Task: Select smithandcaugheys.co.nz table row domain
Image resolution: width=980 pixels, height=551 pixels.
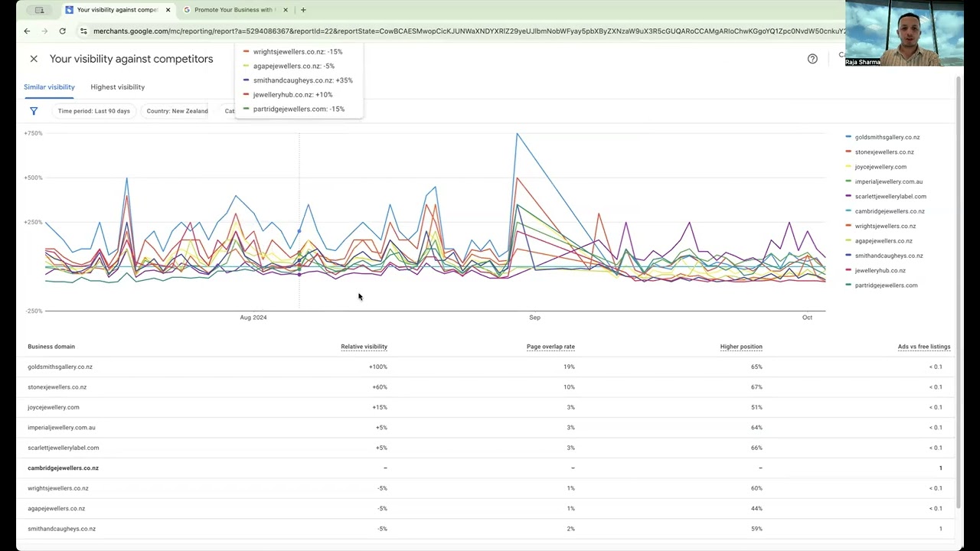Action: (x=62, y=529)
